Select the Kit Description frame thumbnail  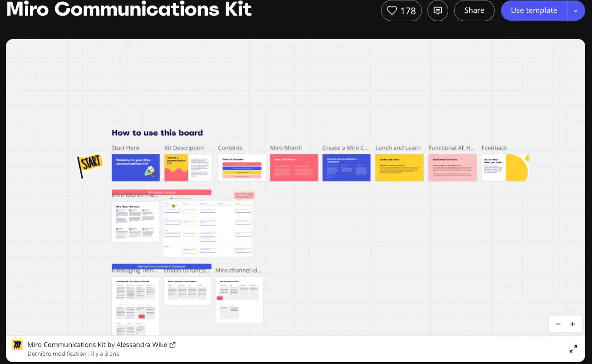tap(188, 168)
